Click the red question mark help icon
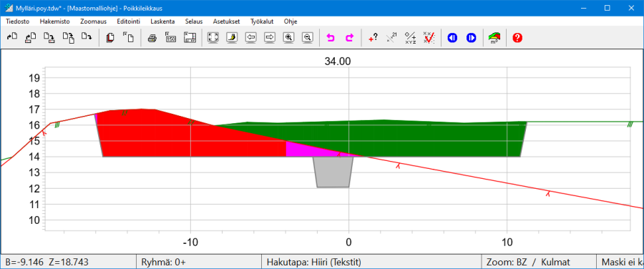The width and height of the screenshot is (644, 269). pos(517,38)
